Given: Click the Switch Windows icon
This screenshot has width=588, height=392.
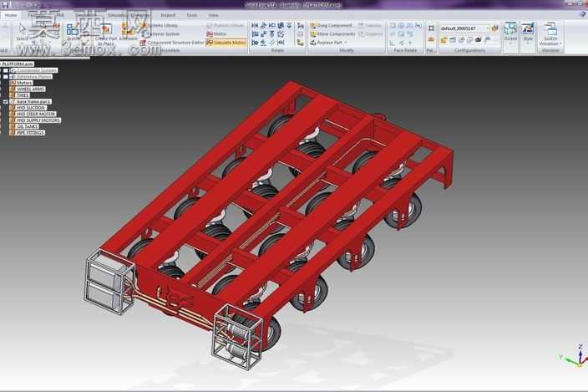Looking at the screenshot, I should click(x=550, y=28).
